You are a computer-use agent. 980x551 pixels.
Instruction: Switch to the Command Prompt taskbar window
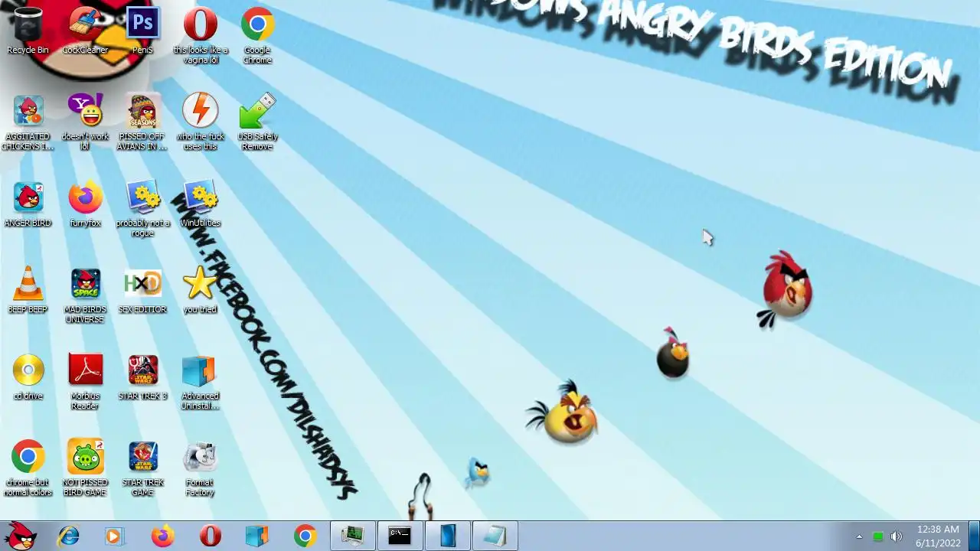(400, 536)
